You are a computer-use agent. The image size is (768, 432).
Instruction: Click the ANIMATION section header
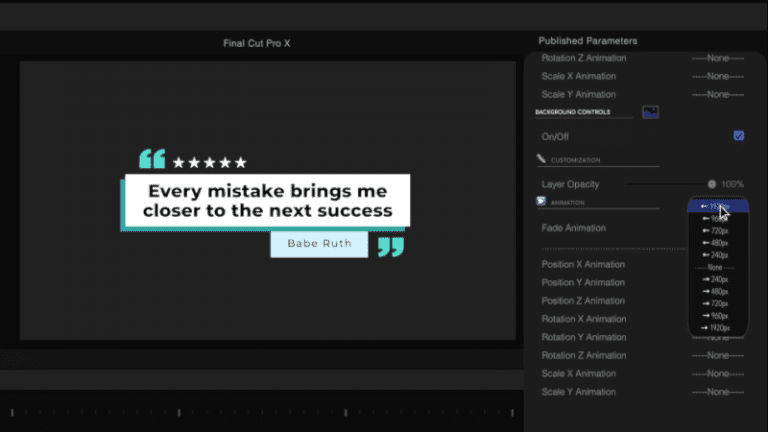(567, 203)
